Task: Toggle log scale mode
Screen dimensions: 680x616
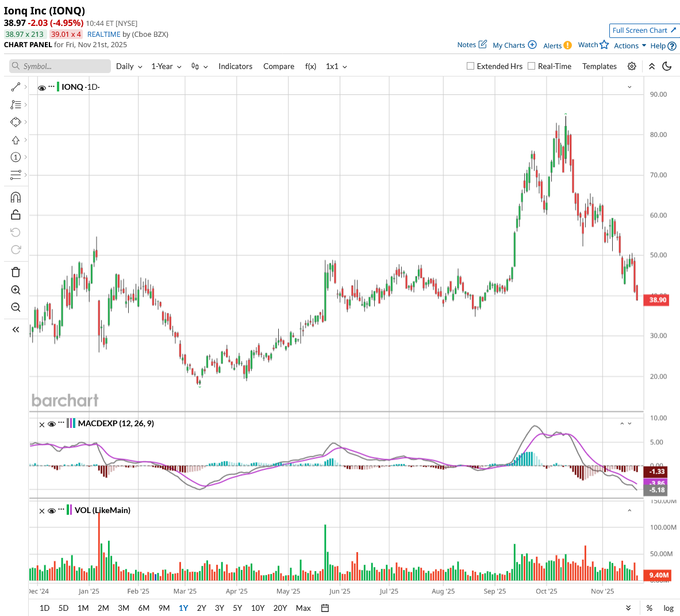Action: coord(669,608)
